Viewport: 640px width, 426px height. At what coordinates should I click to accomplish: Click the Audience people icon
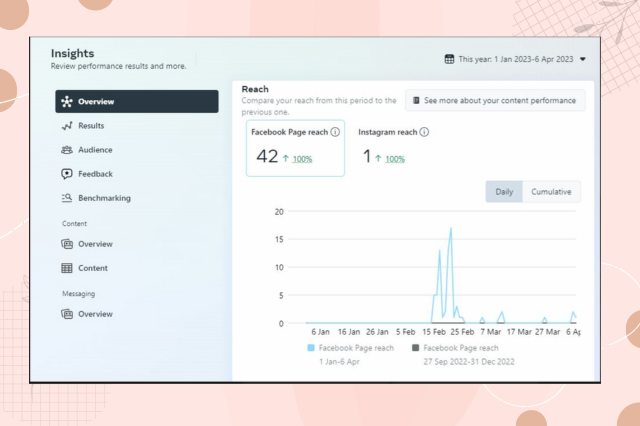(x=67, y=150)
